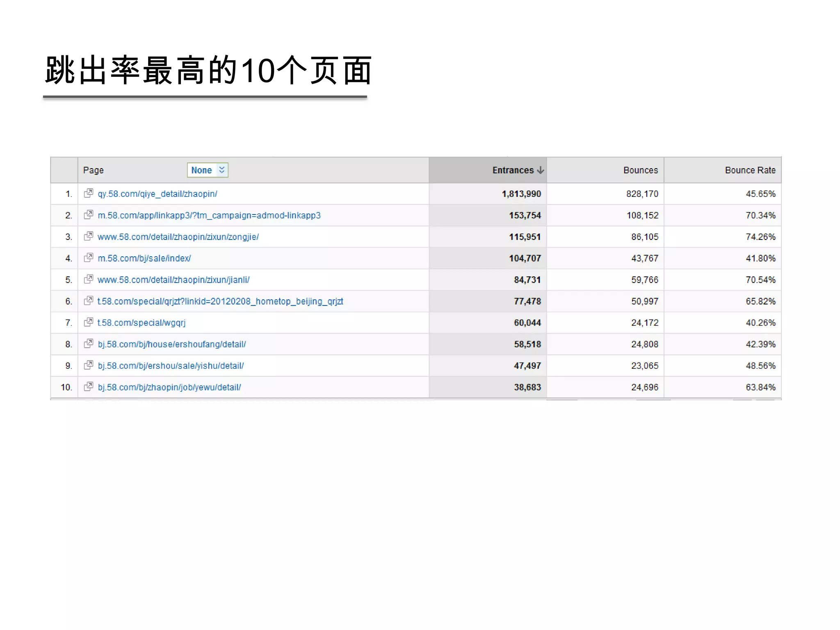Select bounce rate 40.26%

tap(761, 323)
